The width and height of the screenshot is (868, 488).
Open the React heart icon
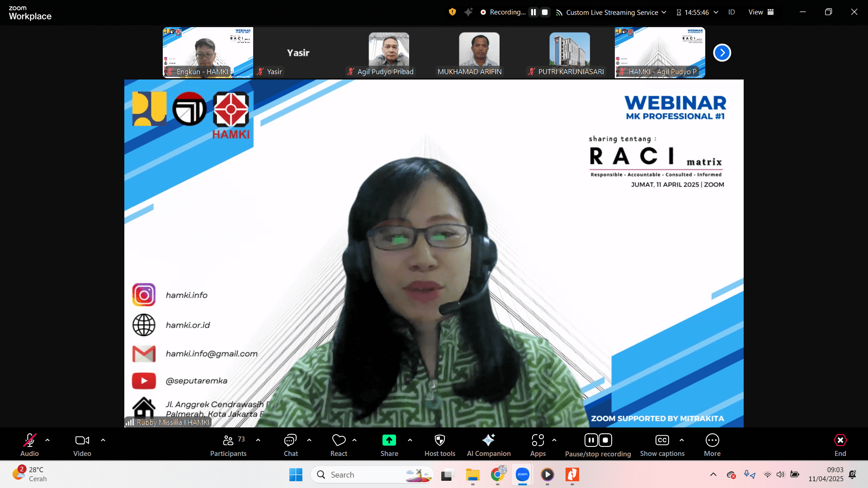click(339, 445)
